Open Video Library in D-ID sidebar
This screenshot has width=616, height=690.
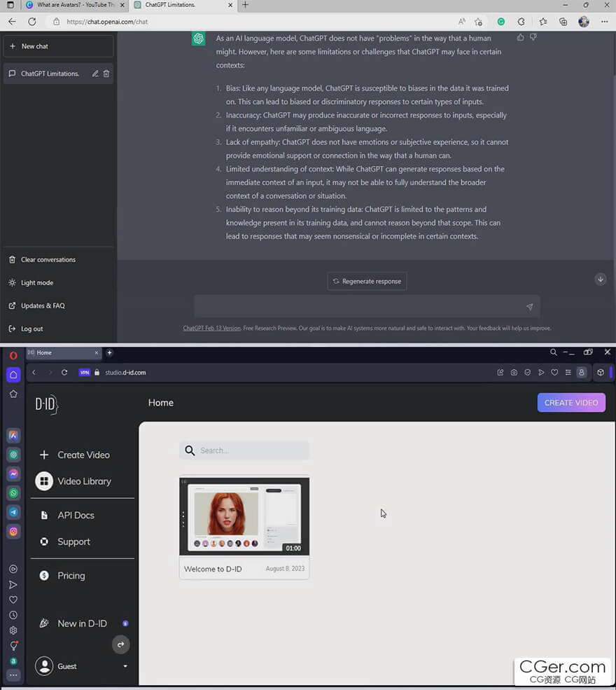click(x=74, y=481)
